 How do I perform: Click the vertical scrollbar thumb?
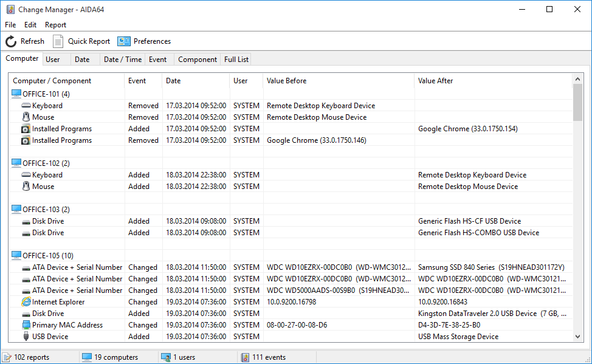pyautogui.click(x=577, y=102)
